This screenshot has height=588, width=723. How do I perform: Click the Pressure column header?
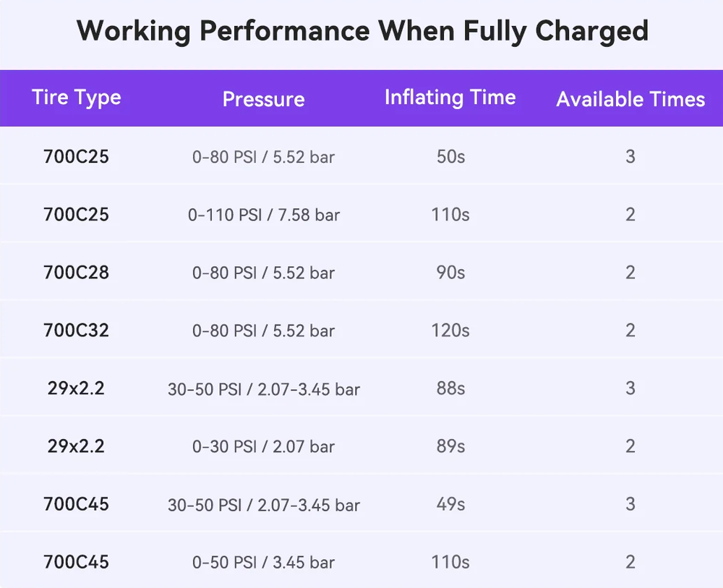point(263,99)
